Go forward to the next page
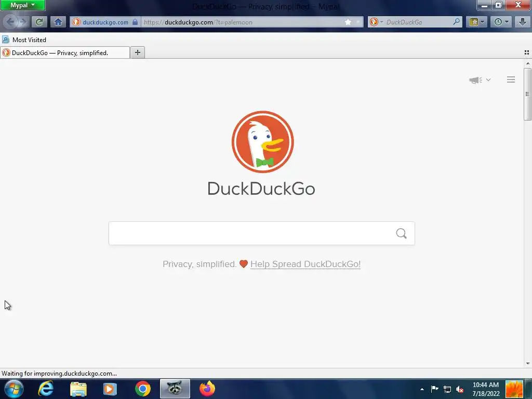The height and width of the screenshot is (399, 532). tap(23, 22)
